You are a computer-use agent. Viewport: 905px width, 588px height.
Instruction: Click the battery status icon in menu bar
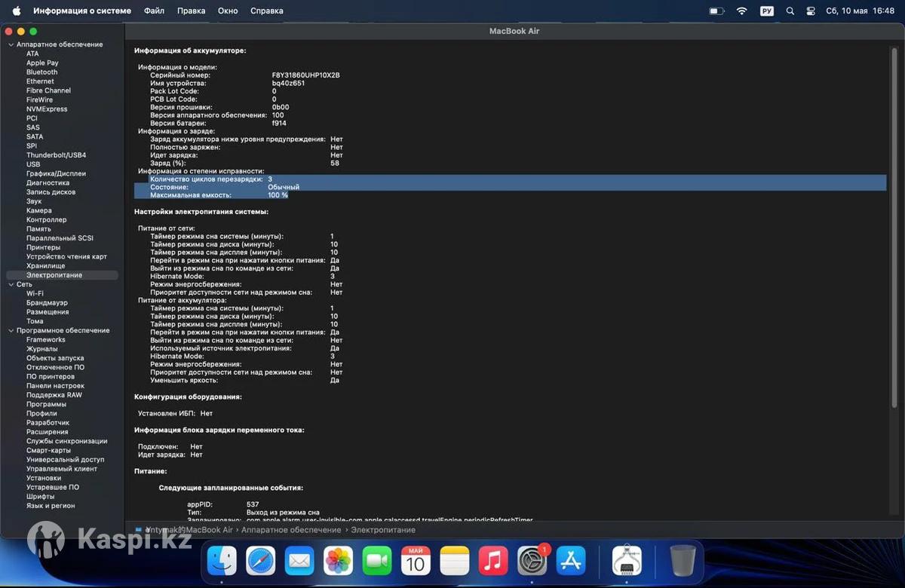pos(716,11)
